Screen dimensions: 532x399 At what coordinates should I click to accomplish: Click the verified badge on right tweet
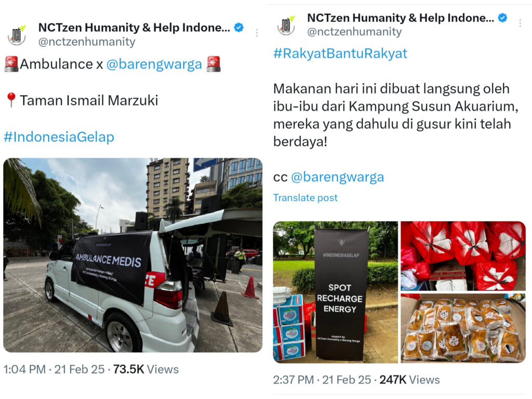pyautogui.click(x=502, y=18)
